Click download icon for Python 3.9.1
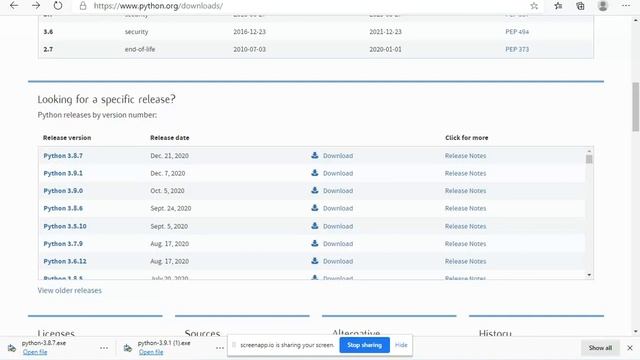 click(315, 173)
